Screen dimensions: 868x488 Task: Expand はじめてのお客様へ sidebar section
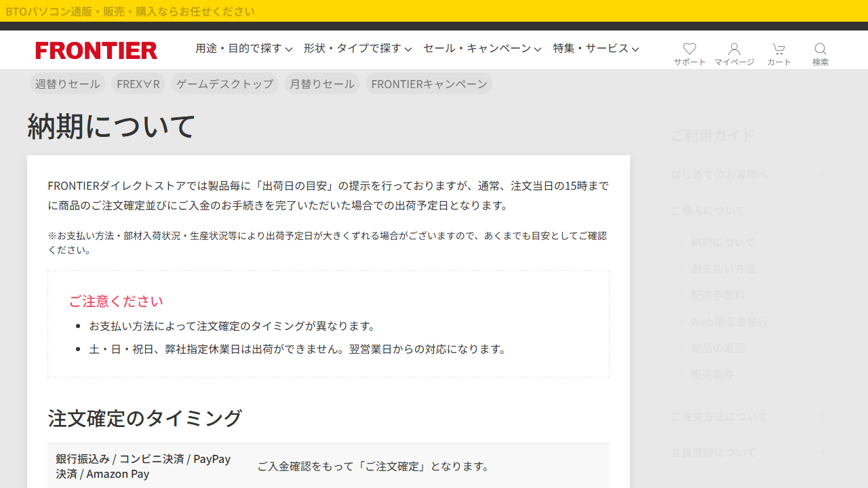click(x=749, y=174)
